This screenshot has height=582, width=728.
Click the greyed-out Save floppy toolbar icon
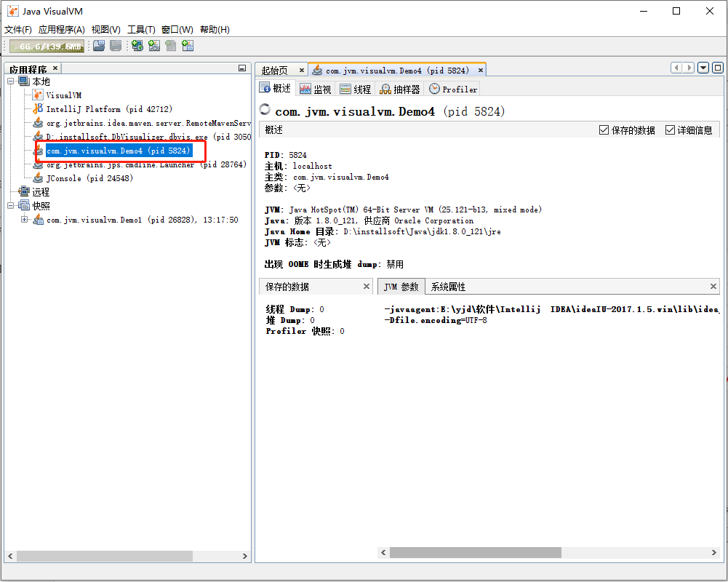tap(116, 46)
